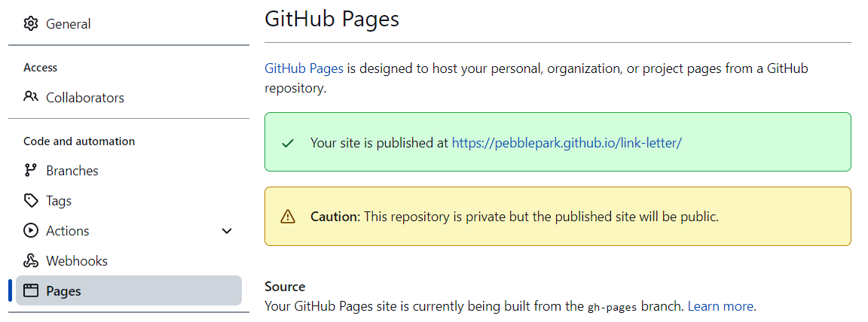Click the "Access" section heading
Viewport: 868px width, 322px height.
pos(41,68)
